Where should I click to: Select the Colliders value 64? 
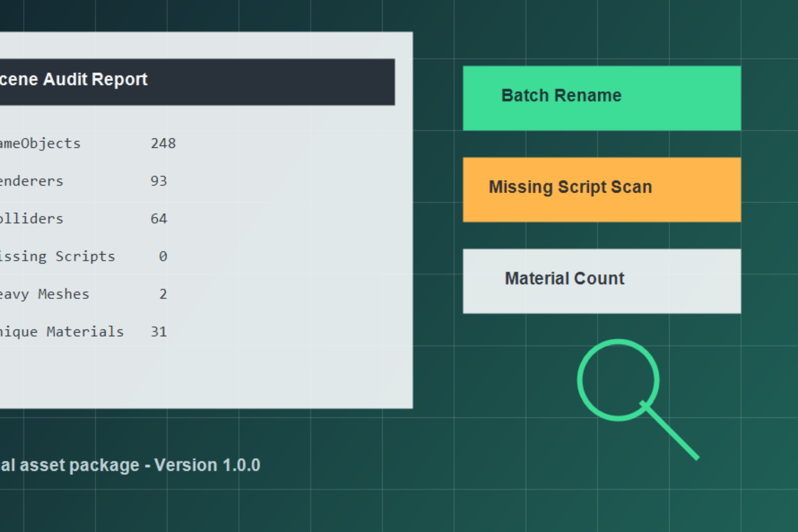point(159,219)
